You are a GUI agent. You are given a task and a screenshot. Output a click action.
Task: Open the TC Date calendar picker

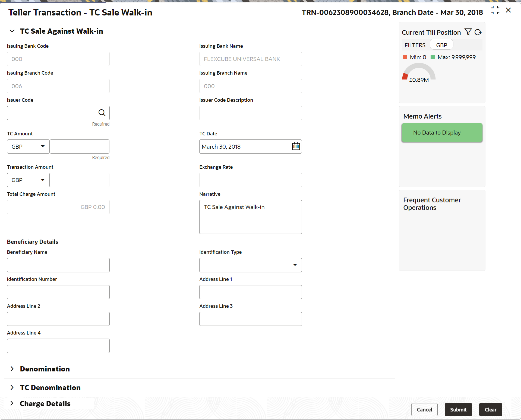pos(296,147)
